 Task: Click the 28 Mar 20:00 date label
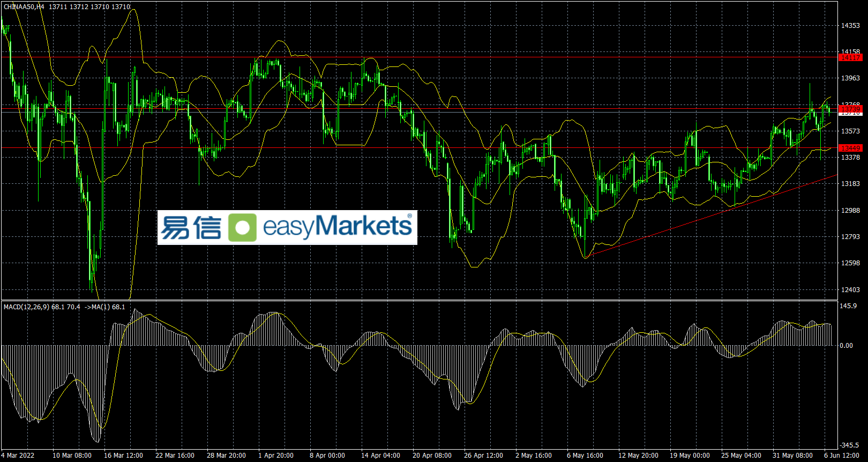click(226, 456)
